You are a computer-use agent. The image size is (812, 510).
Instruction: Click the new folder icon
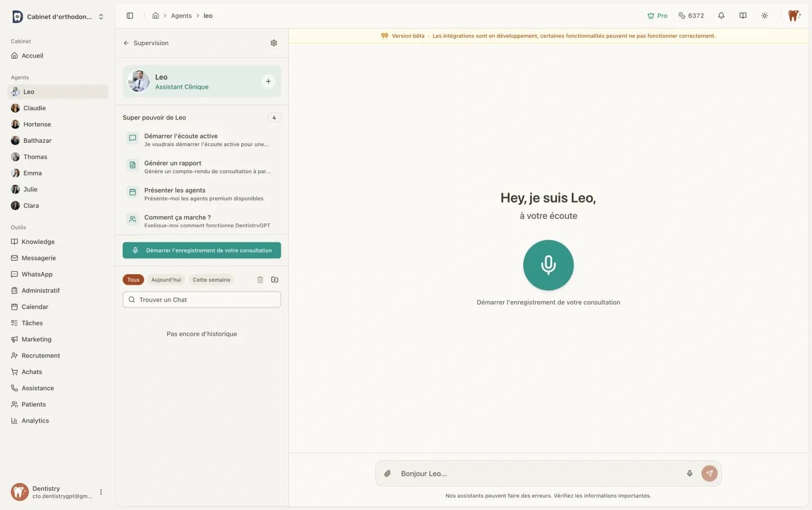275,280
